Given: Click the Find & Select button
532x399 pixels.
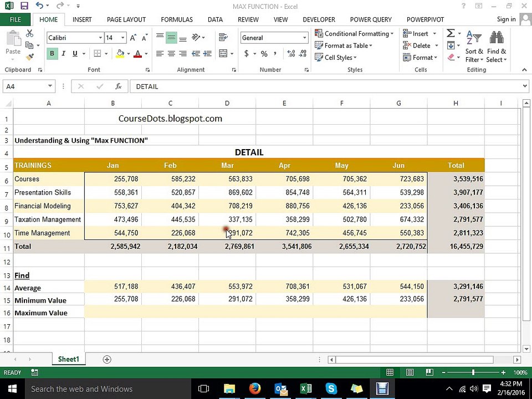Looking at the screenshot, I should coord(497,46).
